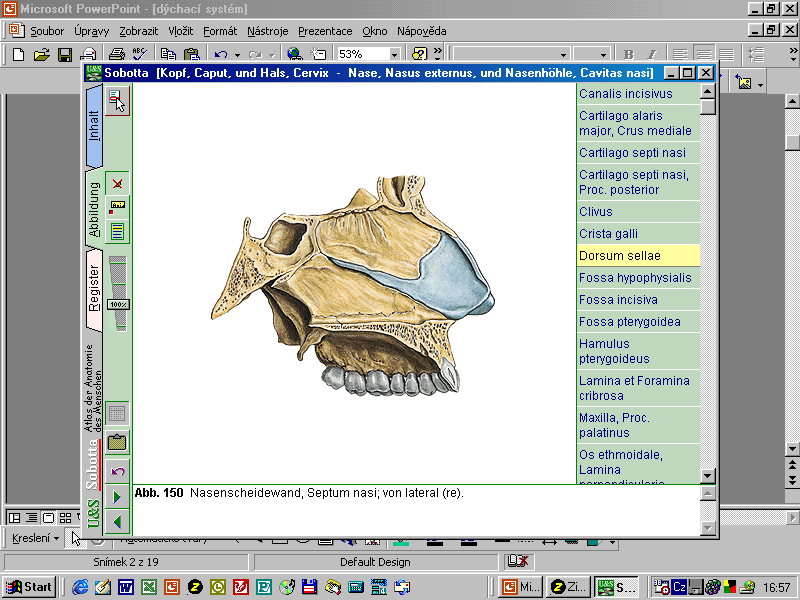
Task: Print using the printer toolbar icon
Action: 117,54
